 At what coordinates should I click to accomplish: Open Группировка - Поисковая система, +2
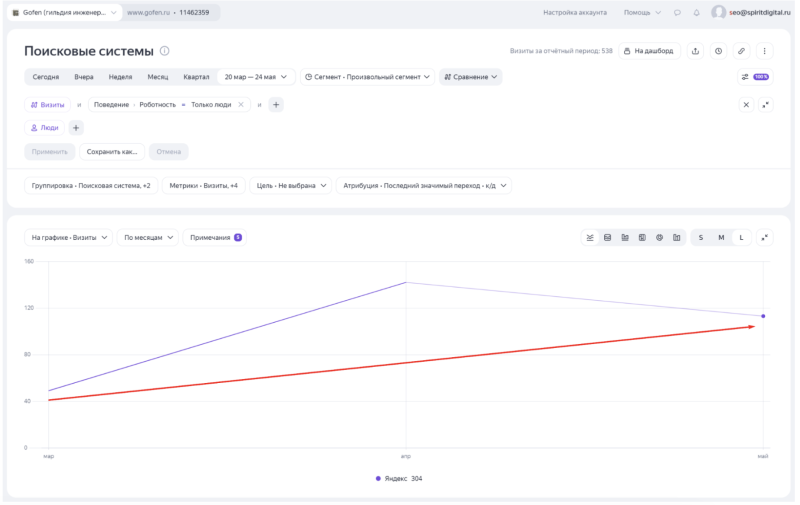[x=91, y=186]
